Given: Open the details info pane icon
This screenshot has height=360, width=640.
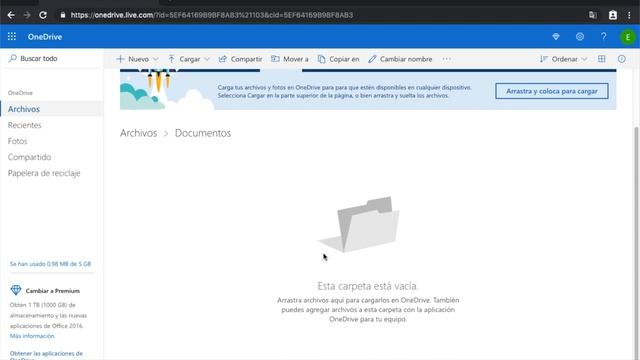Looking at the screenshot, I should click(x=622, y=59).
